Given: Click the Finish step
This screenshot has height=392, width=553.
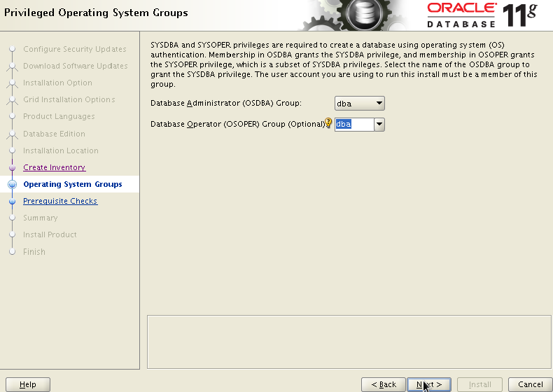Looking at the screenshot, I should point(34,251).
